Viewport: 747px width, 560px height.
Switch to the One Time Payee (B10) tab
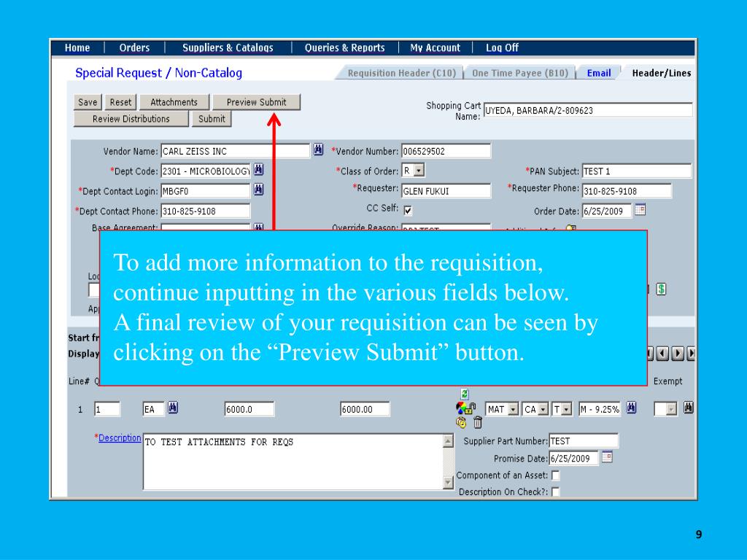click(x=519, y=73)
